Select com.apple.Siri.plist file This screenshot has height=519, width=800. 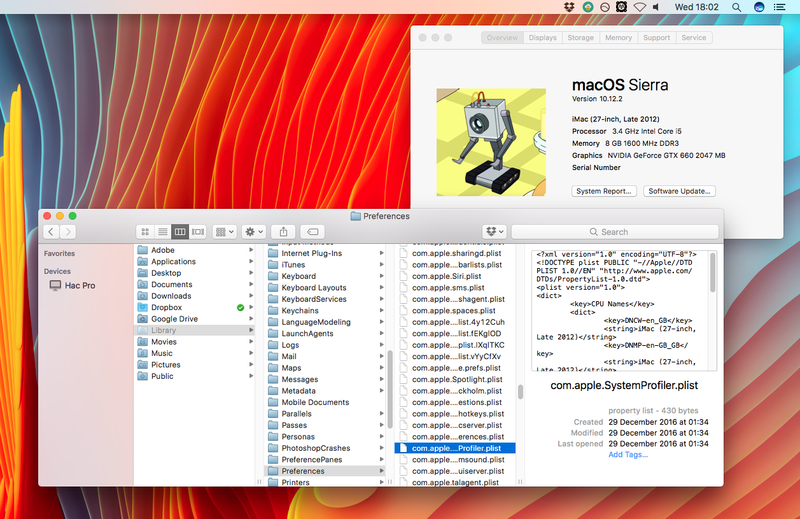coord(455,276)
